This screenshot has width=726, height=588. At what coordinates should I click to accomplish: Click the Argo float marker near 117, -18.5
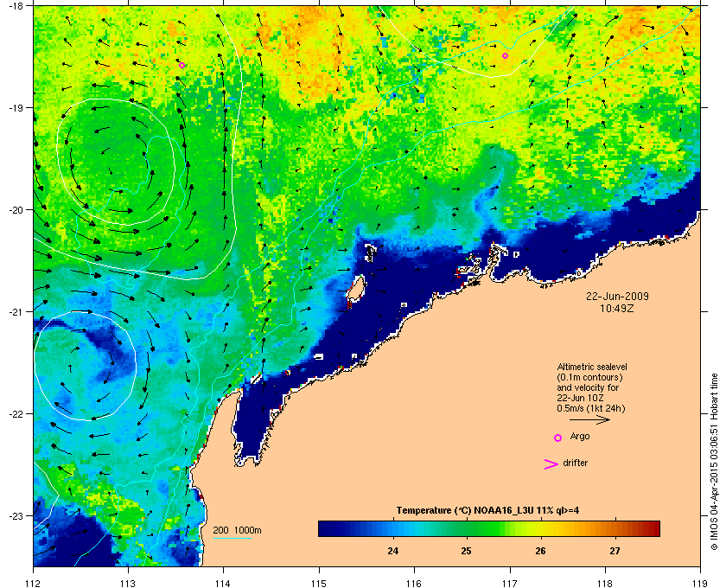coord(505,56)
